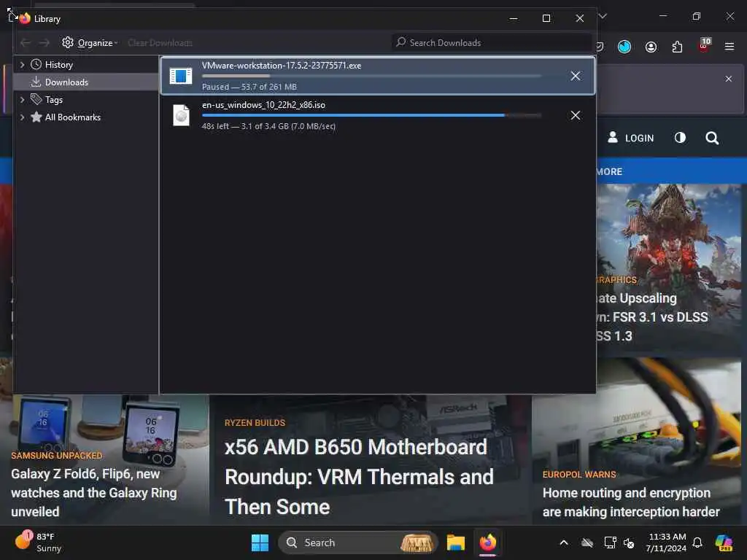Click the blue circular download progress toolbar icon

(624, 47)
